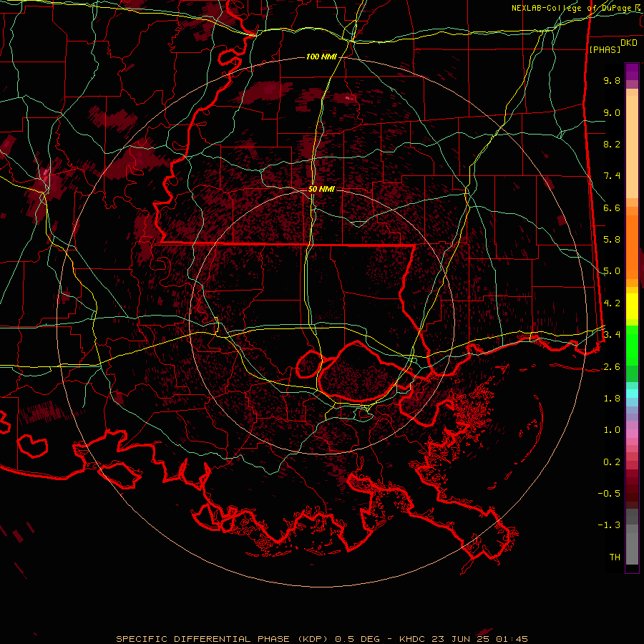Screen dimensions: 644x644
Task: Click the 4.2 value on the color scale
Action: pyautogui.click(x=612, y=303)
